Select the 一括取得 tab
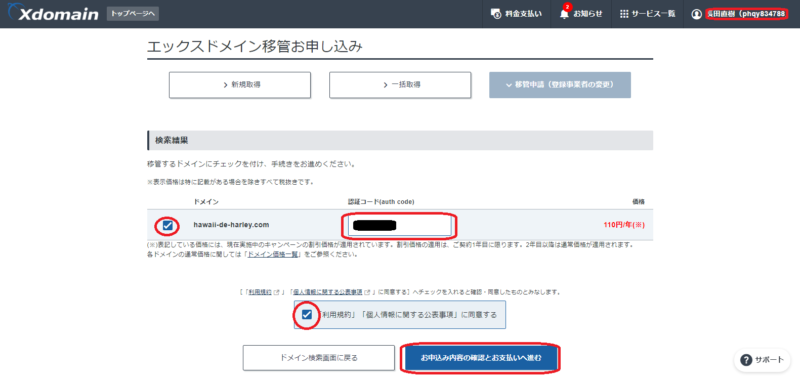This screenshot has height=378, width=800. (x=400, y=85)
